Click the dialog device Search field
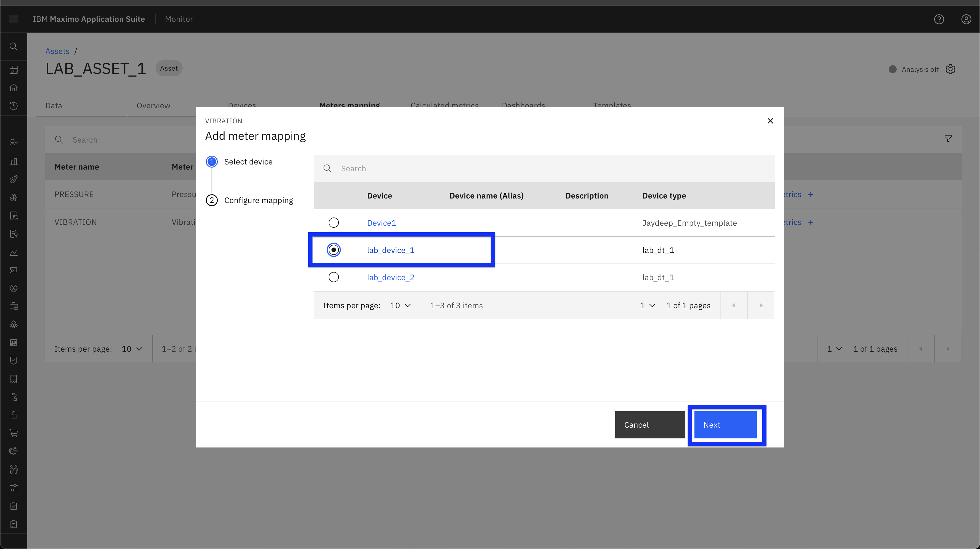 click(x=544, y=168)
